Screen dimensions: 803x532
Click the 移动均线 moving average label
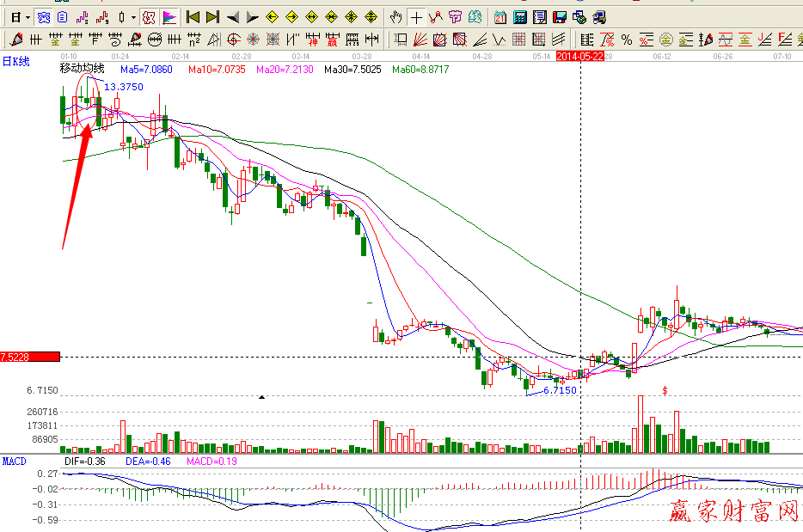[83, 69]
